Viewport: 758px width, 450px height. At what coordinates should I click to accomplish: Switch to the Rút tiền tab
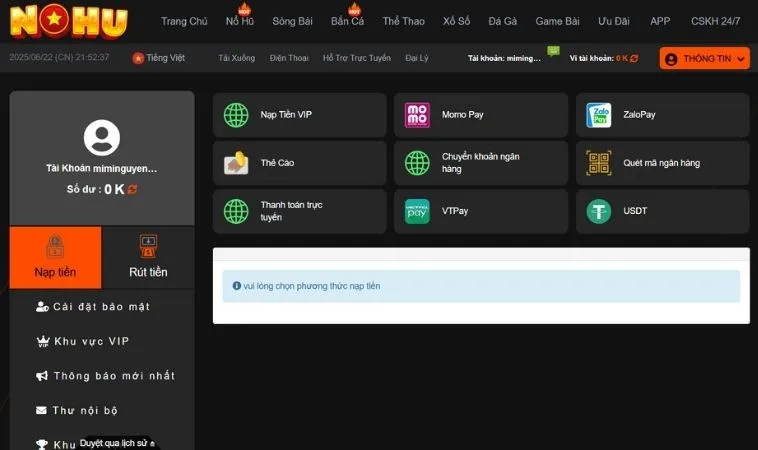tap(148, 258)
